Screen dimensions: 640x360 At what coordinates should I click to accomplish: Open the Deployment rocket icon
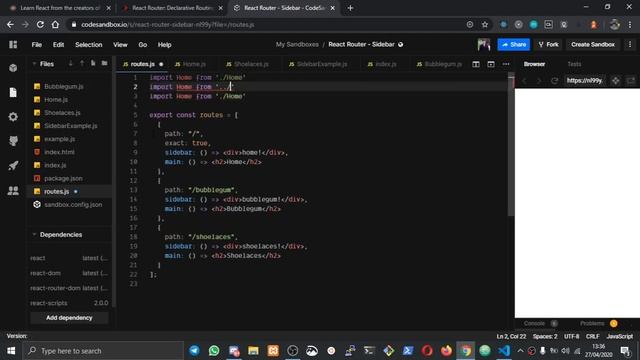pos(13,166)
